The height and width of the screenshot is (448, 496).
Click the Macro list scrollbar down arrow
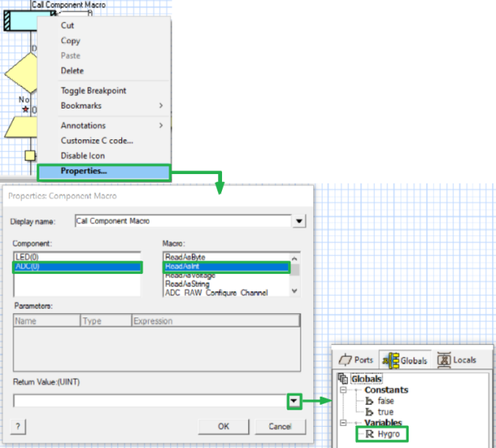click(295, 291)
